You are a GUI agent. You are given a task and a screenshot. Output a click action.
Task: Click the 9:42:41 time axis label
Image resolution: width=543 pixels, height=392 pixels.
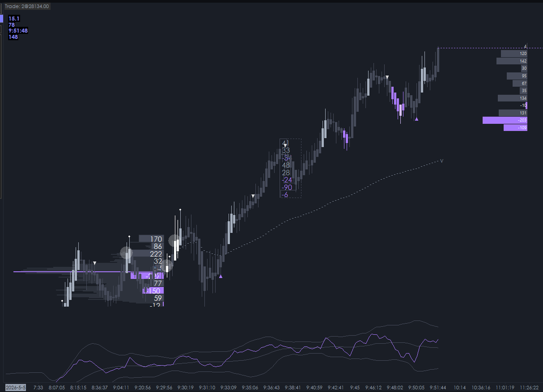[x=336, y=387]
